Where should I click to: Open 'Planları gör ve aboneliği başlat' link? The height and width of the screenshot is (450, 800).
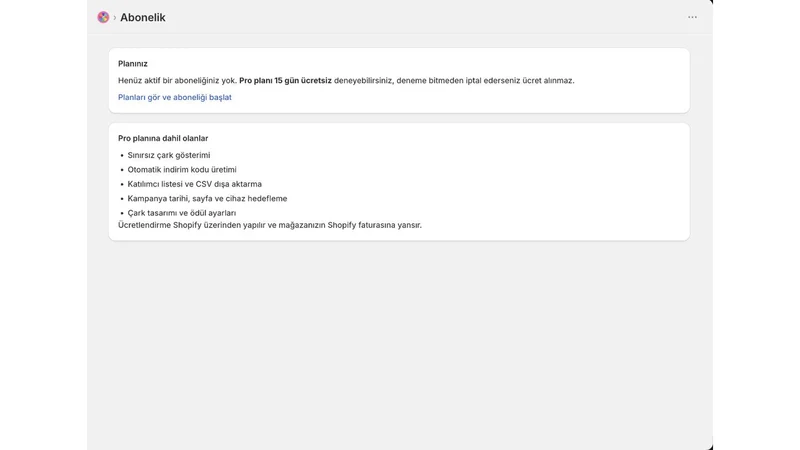[x=174, y=97]
